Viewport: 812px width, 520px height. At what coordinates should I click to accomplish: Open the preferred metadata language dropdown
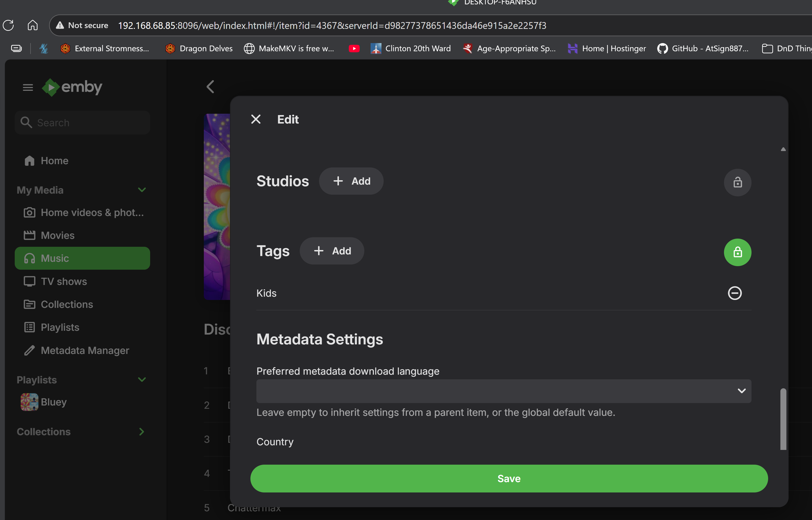(x=503, y=391)
